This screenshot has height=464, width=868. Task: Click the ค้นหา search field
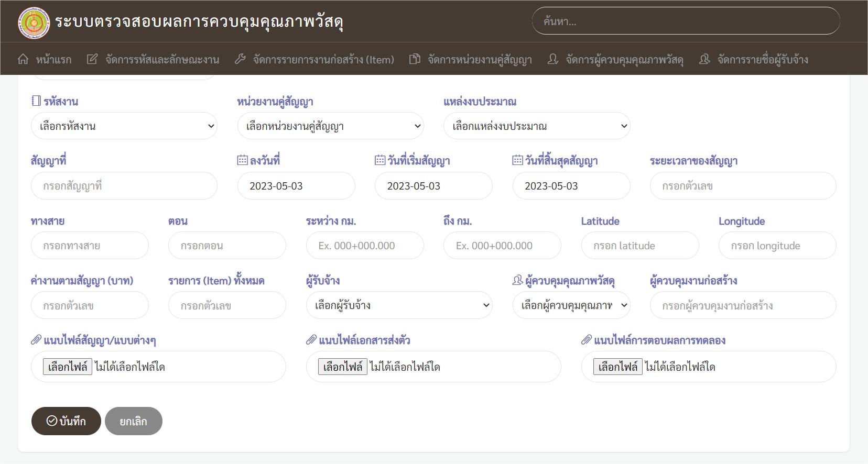click(x=686, y=21)
